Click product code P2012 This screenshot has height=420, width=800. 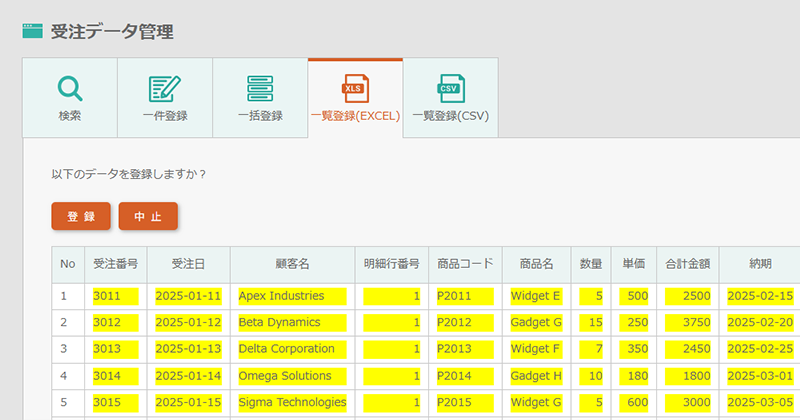(465, 323)
